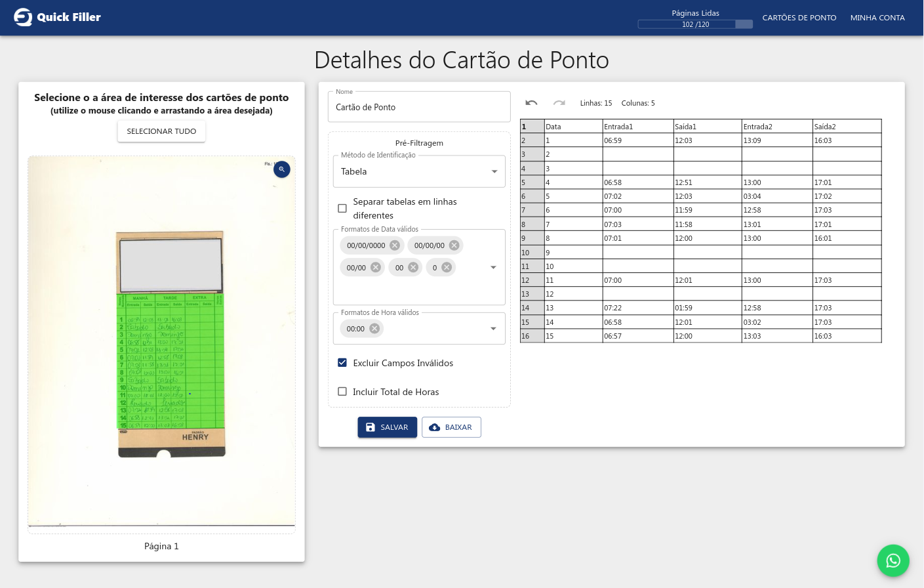Image resolution: width=924 pixels, height=588 pixels.
Task: Click the redo arrow above the table
Action: (x=559, y=103)
